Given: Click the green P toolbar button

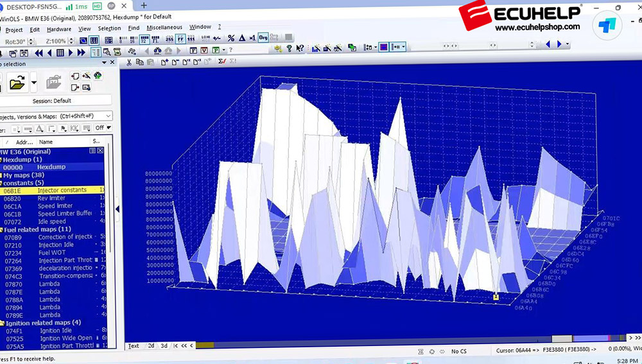Looking at the screenshot, I should click(215, 50).
